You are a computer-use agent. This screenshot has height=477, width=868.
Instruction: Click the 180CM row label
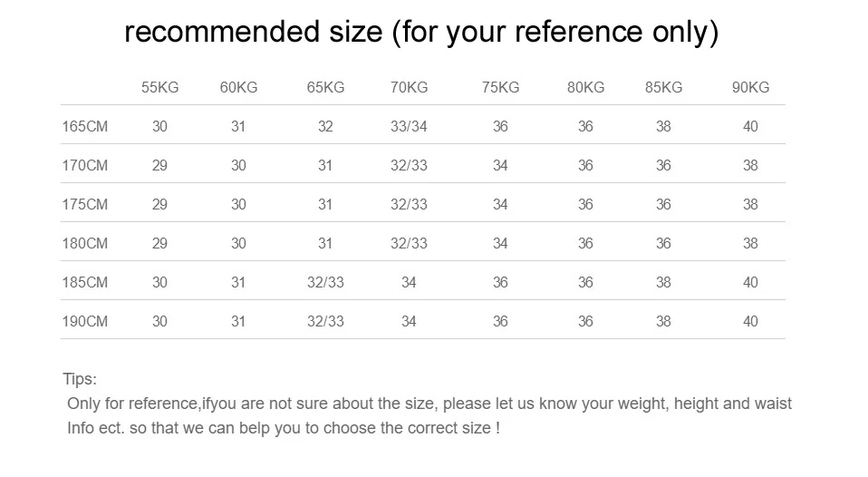(x=84, y=244)
